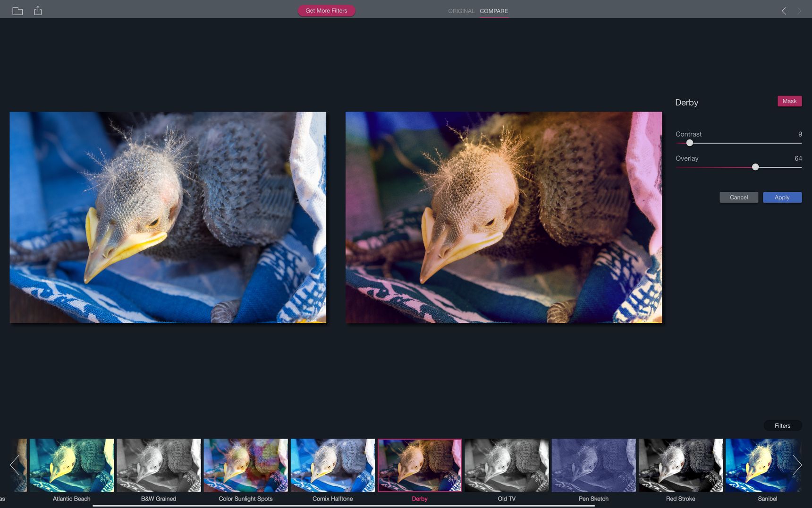Go forward with the right arrow in the top bar

[x=799, y=11]
